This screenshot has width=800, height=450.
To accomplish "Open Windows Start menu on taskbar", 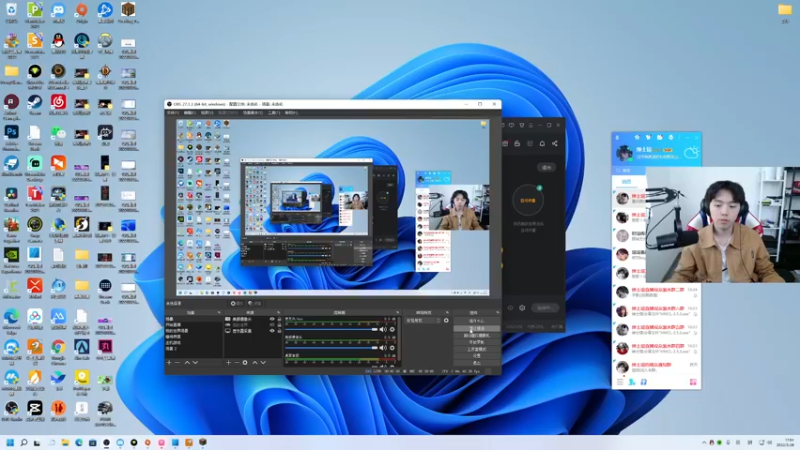I will click(x=10, y=442).
